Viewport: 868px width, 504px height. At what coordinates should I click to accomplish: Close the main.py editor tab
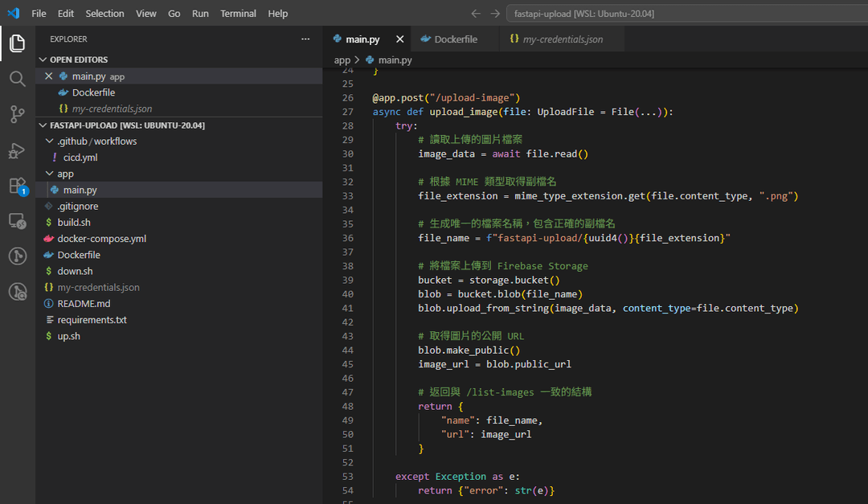tap(399, 39)
